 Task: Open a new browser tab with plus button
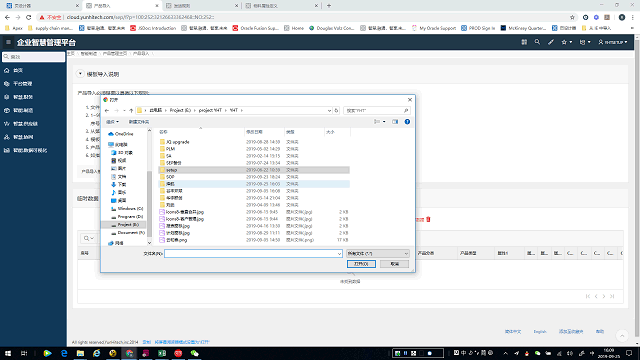329,6
